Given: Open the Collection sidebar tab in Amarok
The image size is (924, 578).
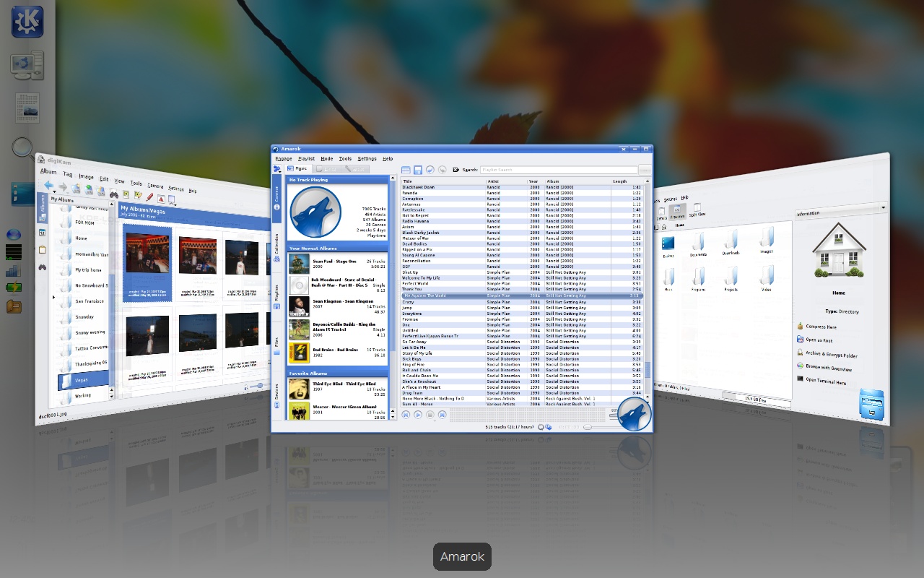Looking at the screenshot, I should (x=276, y=247).
